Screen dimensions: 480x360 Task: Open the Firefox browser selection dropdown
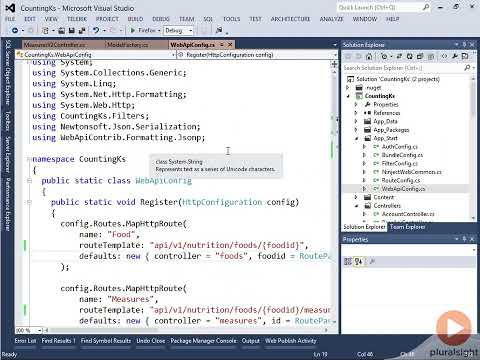(x=159, y=30)
